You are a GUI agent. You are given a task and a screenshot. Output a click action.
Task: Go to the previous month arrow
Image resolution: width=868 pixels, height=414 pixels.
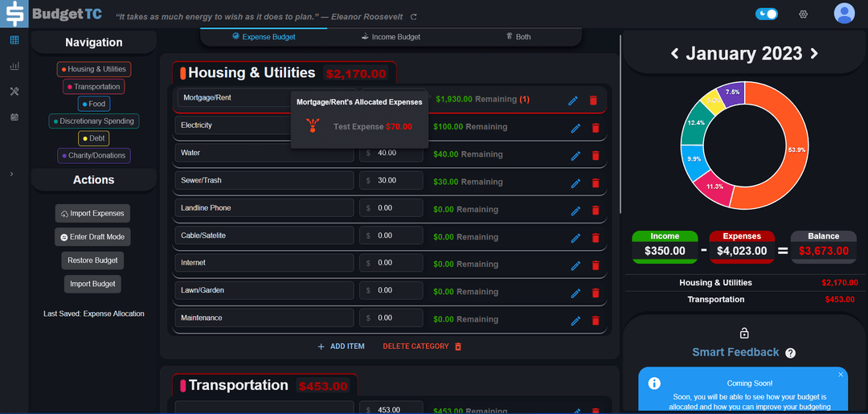[674, 54]
